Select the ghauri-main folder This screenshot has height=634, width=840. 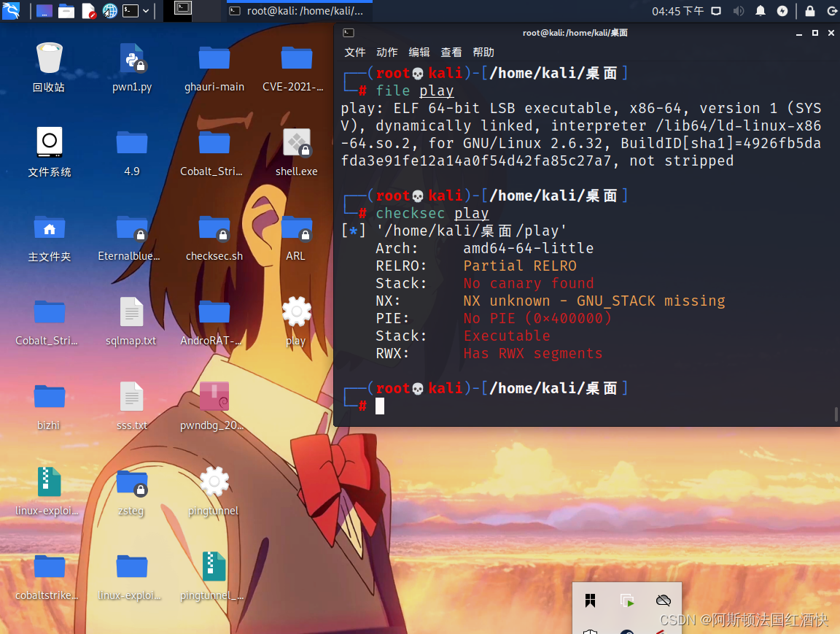[x=214, y=67]
